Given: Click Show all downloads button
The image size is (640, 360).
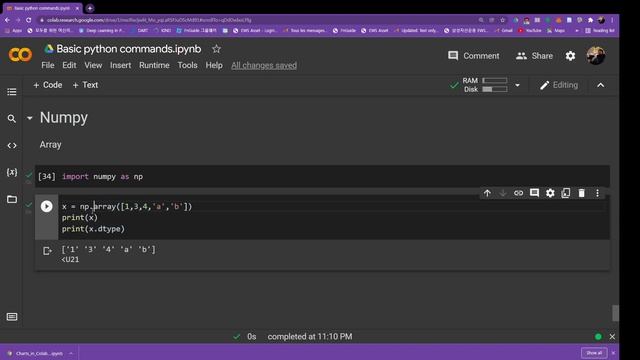Looking at the screenshot, I should click(594, 353).
